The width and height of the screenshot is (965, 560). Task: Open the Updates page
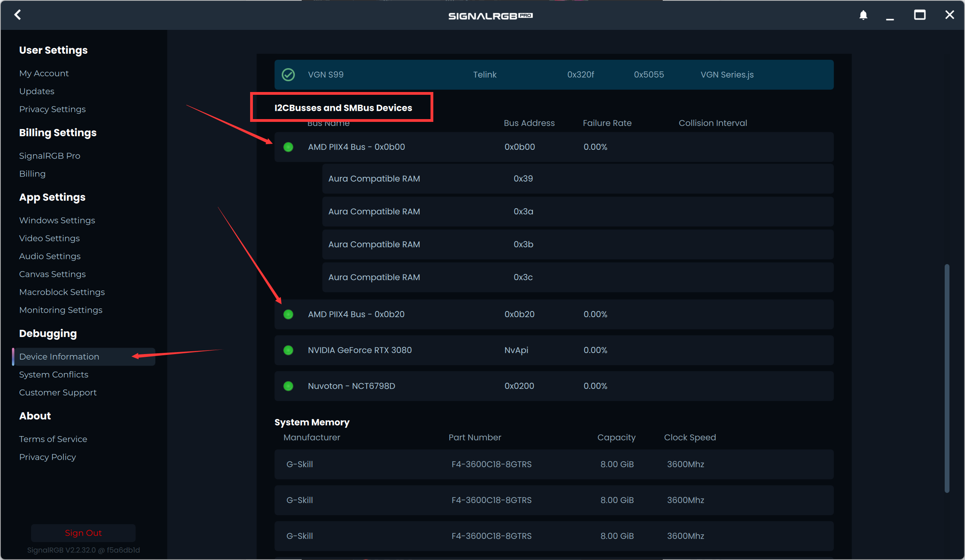37,91
